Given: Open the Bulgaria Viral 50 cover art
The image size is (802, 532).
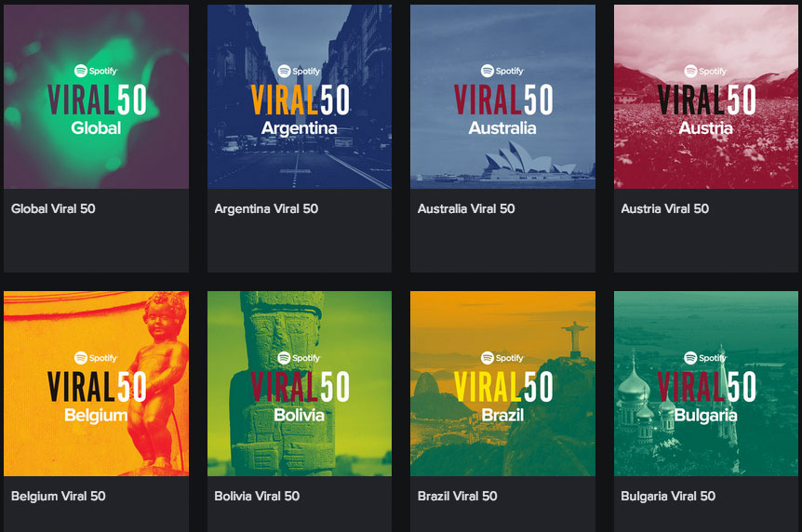Looking at the screenshot, I should (706, 383).
